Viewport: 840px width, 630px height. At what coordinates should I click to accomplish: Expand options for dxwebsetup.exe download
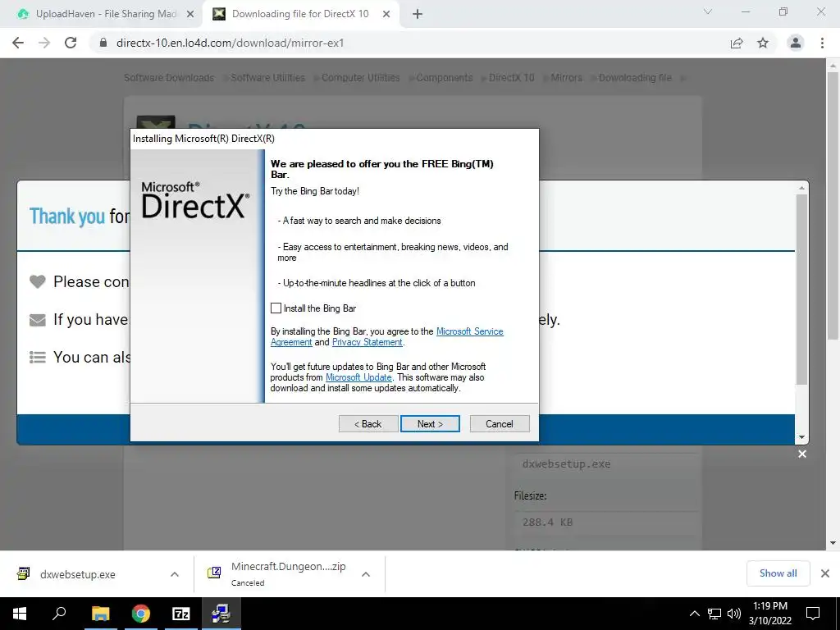pos(175,574)
